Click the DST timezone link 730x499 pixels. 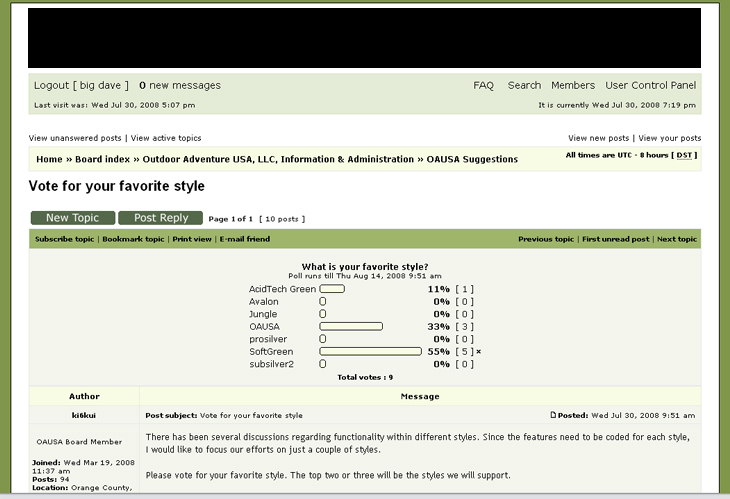684,155
